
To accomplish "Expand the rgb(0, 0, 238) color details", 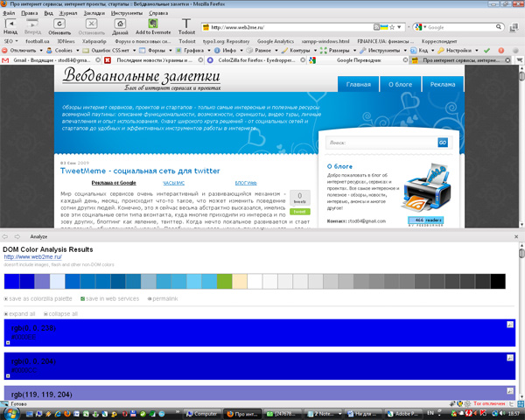I will pos(8,343).
